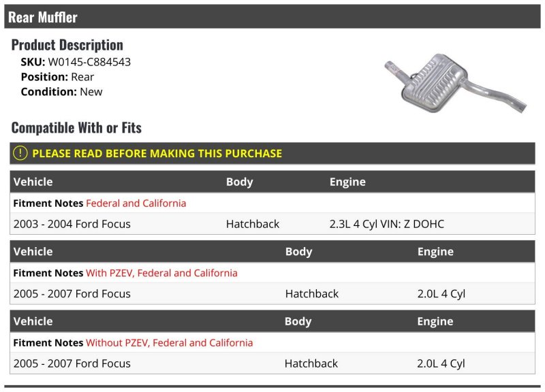Image resolution: width=545 pixels, height=392 pixels.
Task: Click the Position: Rear text
Action: 57,77
